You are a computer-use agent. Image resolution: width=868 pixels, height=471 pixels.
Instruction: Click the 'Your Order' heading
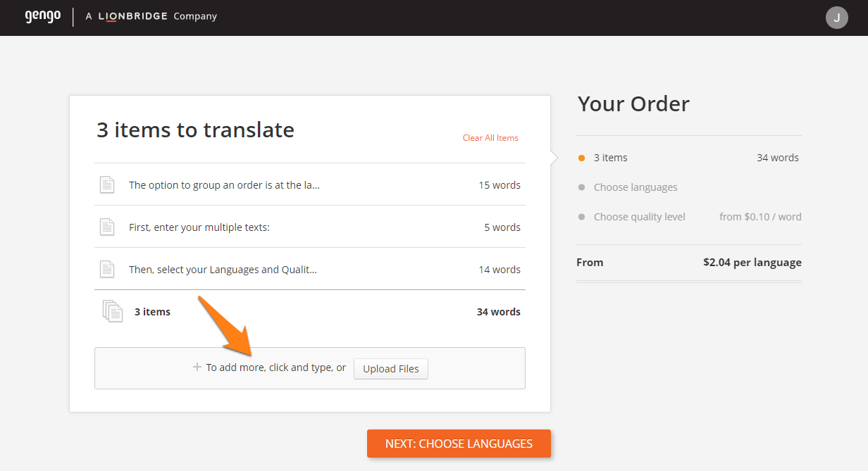click(633, 104)
